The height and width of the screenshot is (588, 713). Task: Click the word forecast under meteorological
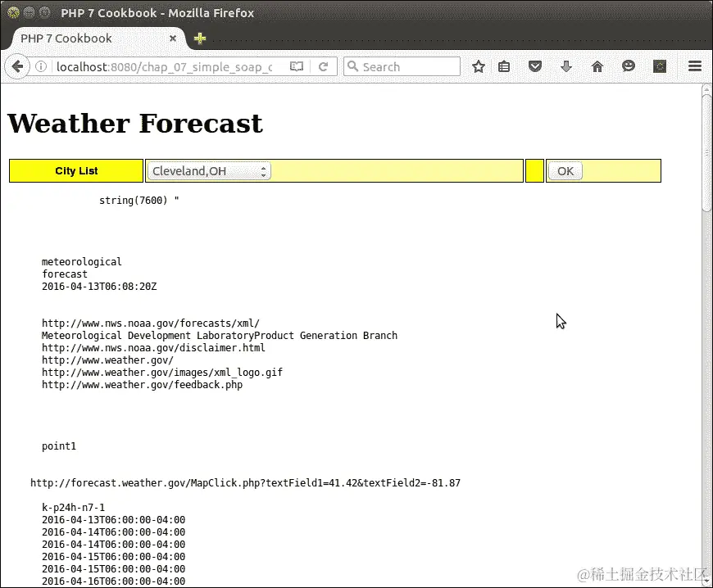pyautogui.click(x=65, y=274)
